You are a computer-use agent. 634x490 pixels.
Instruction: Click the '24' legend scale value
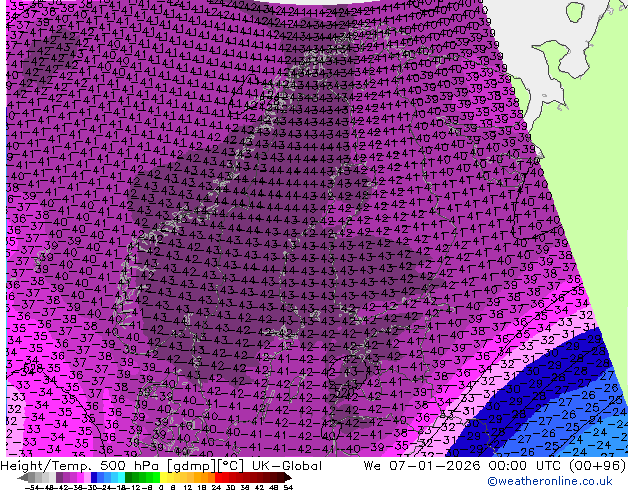pos(216,487)
